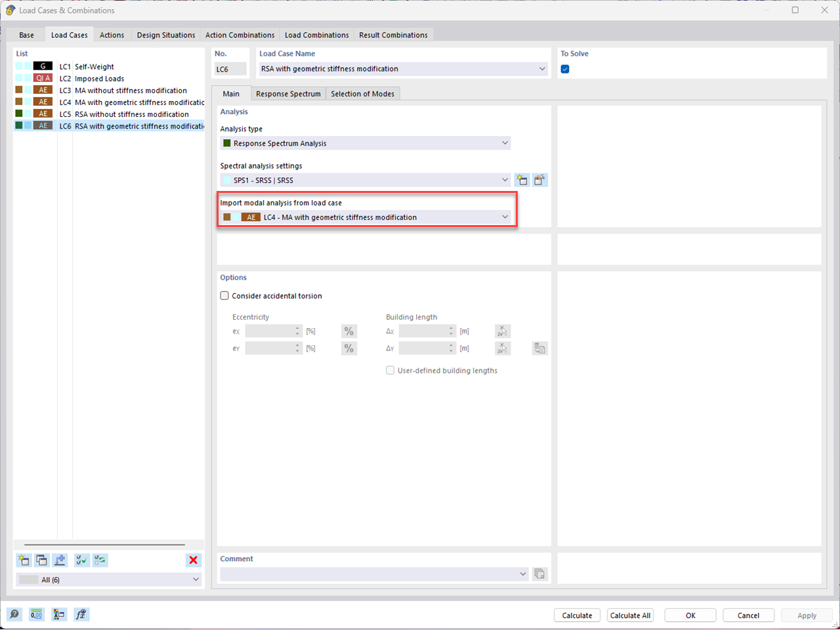The image size is (840, 630).
Task: Open the Units and Decimal Places settings
Action: pos(36,614)
